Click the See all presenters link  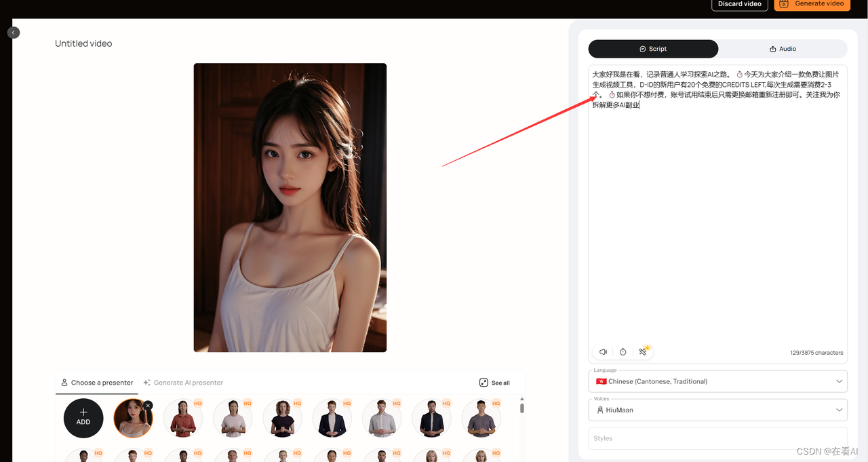500,383
